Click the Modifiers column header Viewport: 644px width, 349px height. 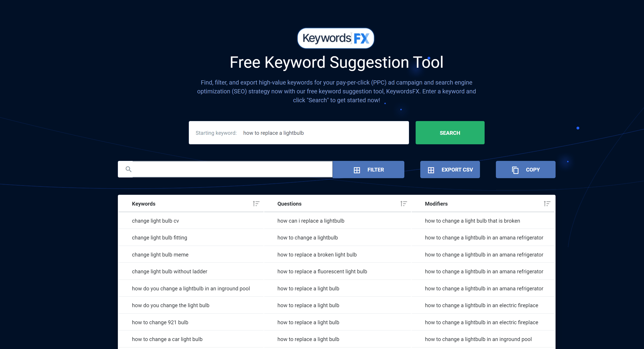(436, 204)
